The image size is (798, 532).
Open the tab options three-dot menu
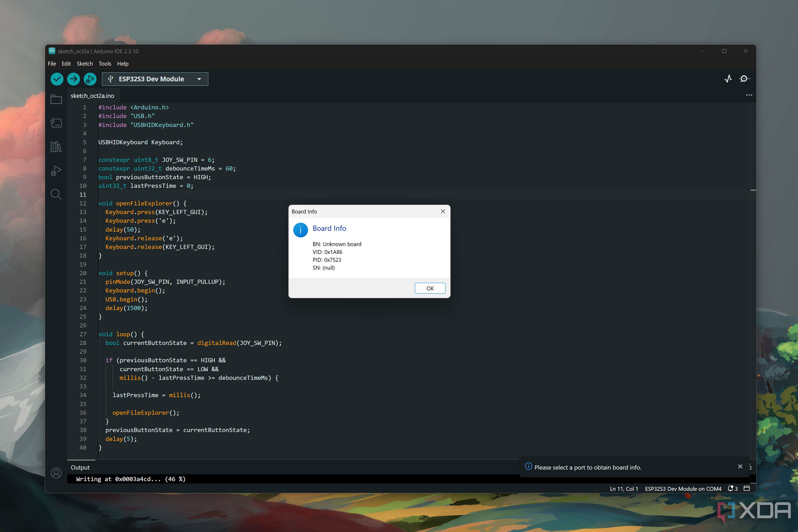[x=749, y=95]
